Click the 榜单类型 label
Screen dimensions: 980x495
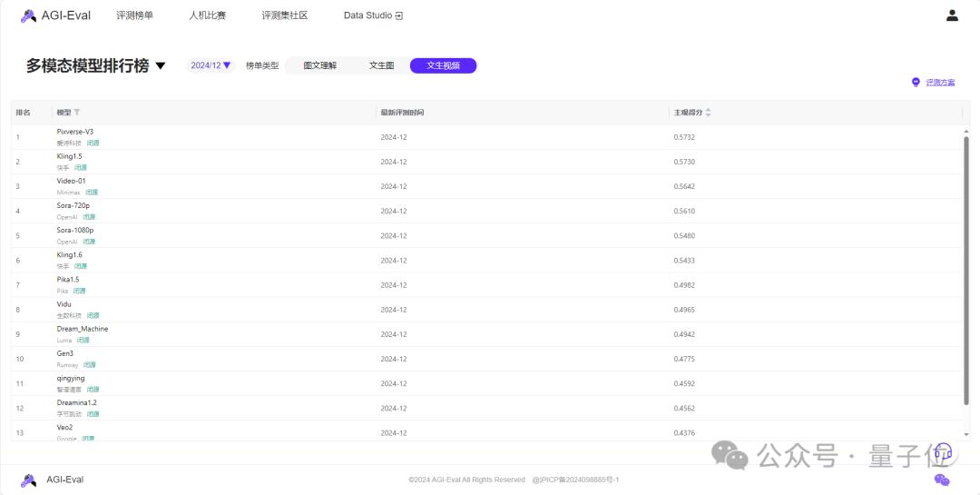point(262,65)
